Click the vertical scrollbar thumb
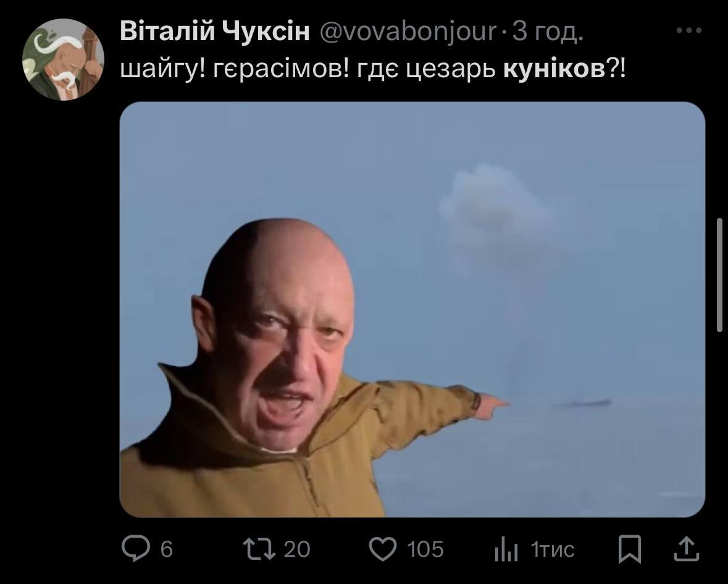Image resolution: width=728 pixels, height=584 pixels. (719, 275)
